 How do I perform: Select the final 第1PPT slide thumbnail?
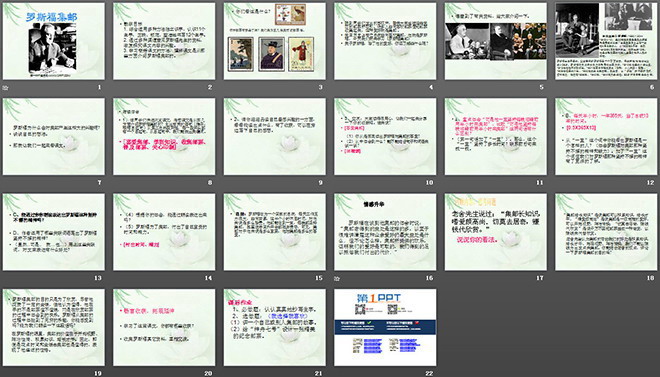coord(385,327)
